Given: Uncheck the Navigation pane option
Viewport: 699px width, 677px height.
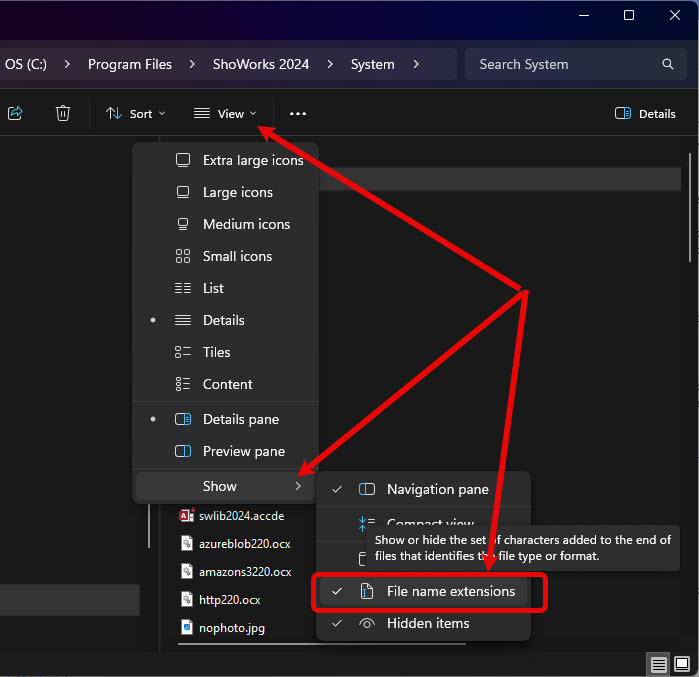Looking at the screenshot, I should (x=437, y=489).
